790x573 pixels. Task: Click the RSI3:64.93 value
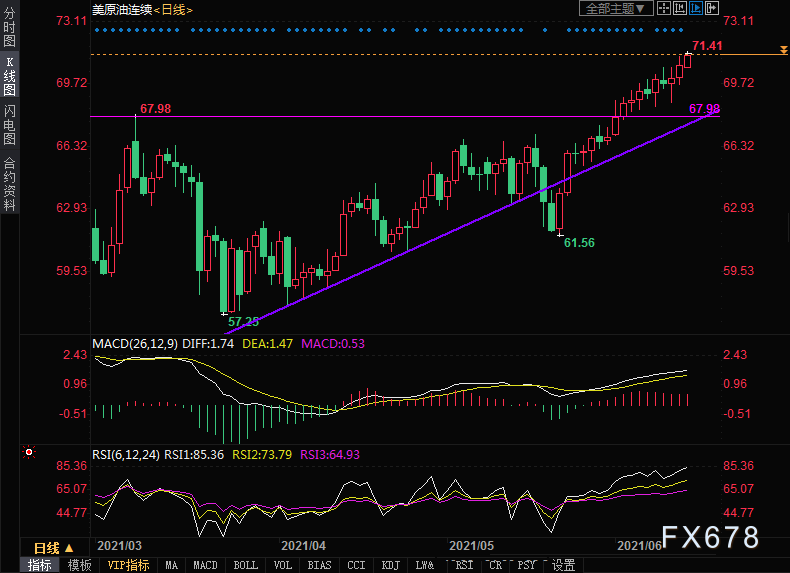330,455
